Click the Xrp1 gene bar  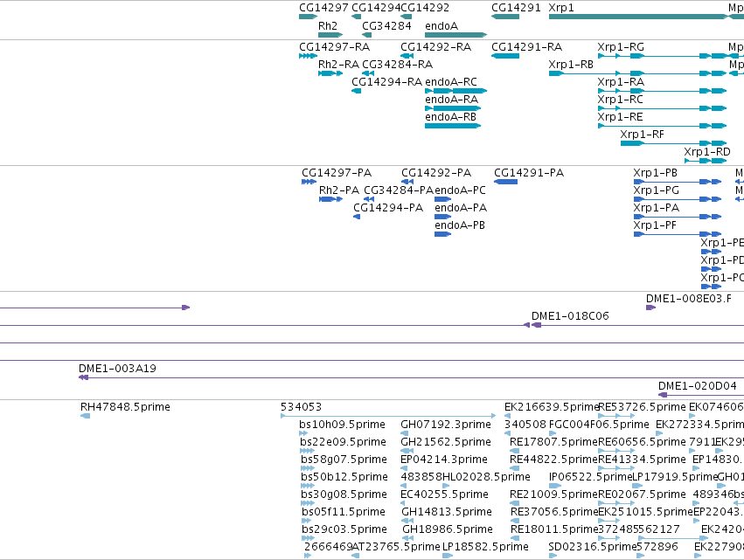[638, 17]
